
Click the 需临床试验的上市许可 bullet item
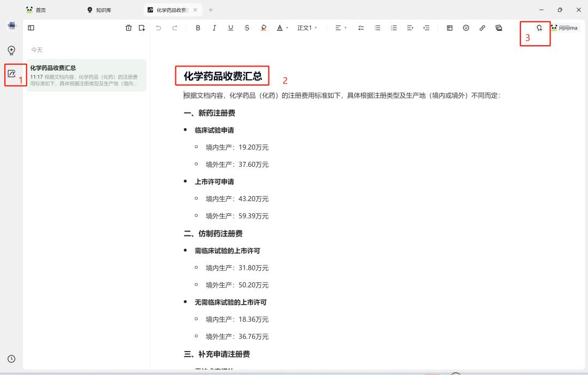point(227,251)
